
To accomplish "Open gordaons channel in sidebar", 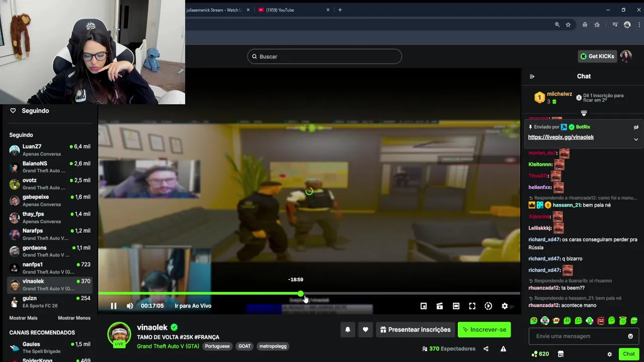I will [49, 251].
